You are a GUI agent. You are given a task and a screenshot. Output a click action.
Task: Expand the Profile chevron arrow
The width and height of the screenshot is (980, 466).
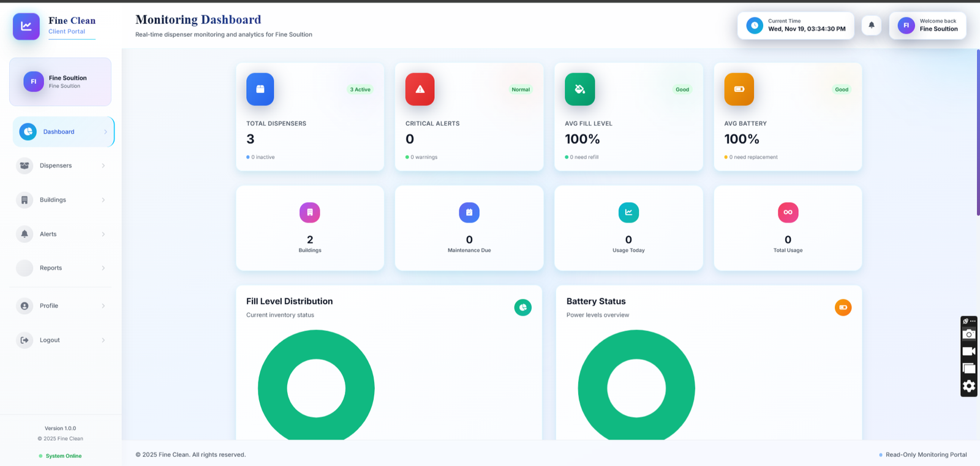point(103,306)
